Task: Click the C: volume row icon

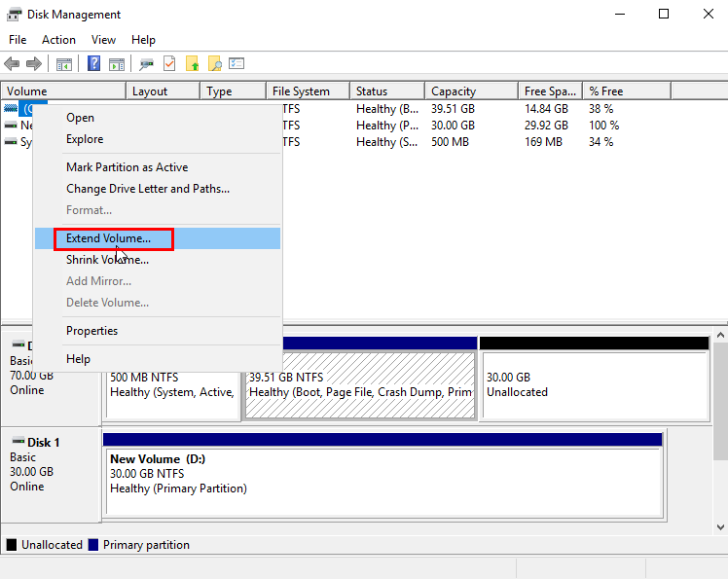Action: [11, 109]
